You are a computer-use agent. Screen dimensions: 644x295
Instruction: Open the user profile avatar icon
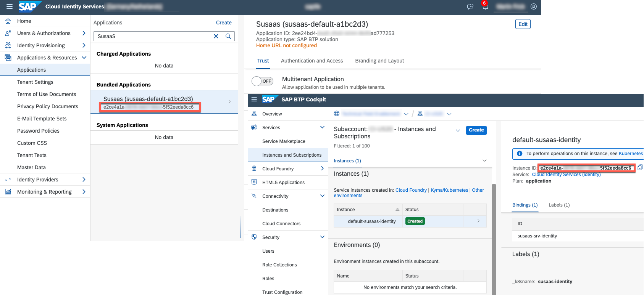click(534, 6)
